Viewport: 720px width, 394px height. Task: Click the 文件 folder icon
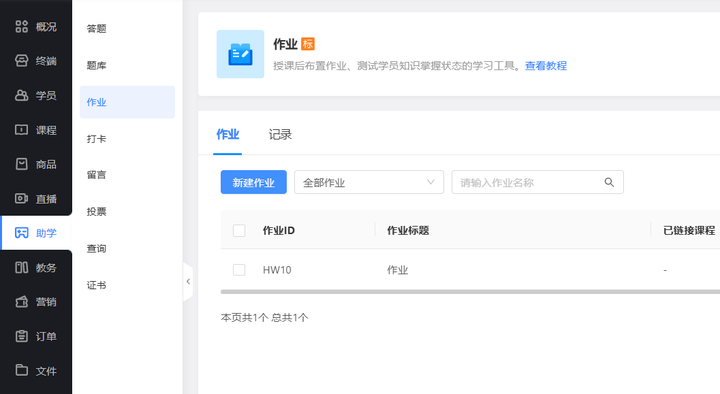[x=22, y=370]
